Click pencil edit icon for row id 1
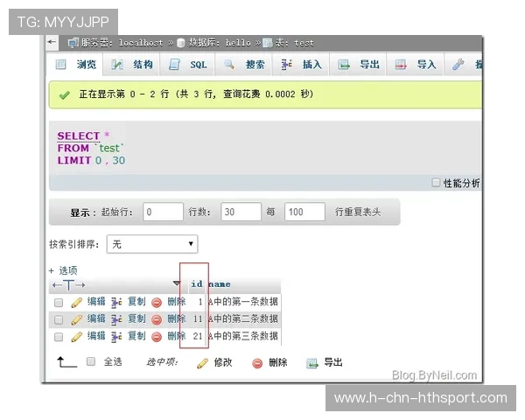The height and width of the screenshot is (420, 525). pyautogui.click(x=77, y=303)
